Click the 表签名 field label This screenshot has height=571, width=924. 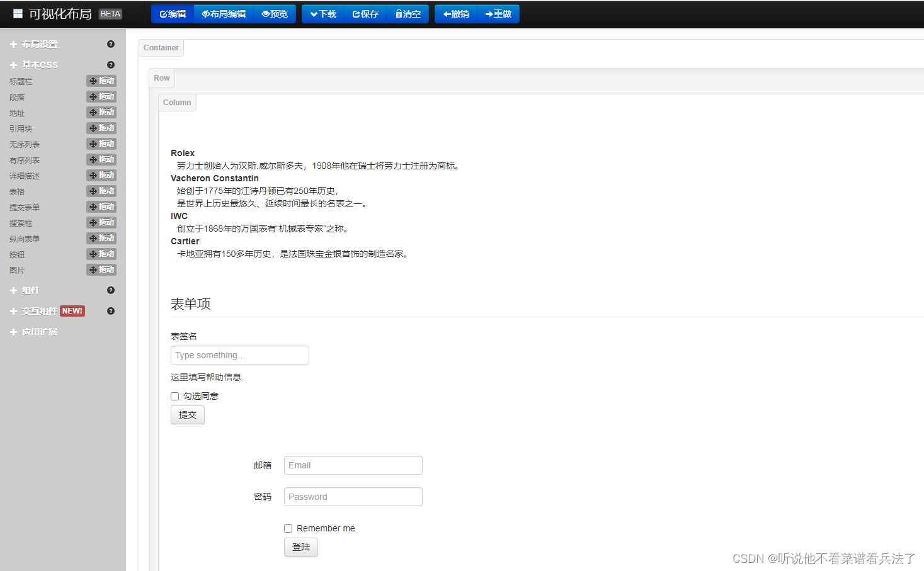point(184,336)
